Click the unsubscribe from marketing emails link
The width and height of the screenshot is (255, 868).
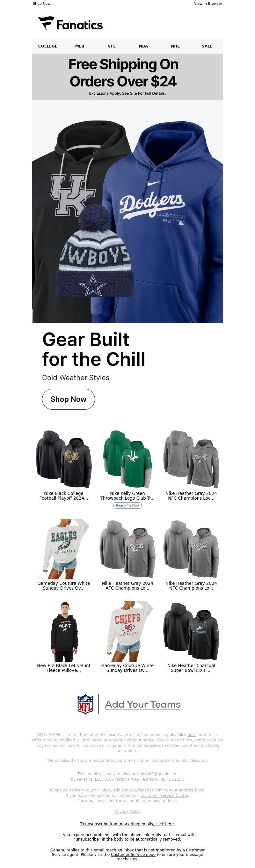click(x=127, y=824)
